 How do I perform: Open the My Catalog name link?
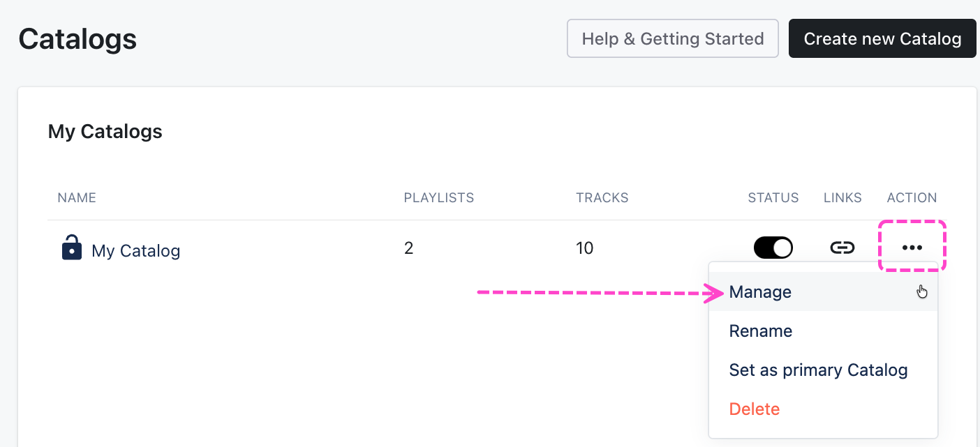[136, 251]
